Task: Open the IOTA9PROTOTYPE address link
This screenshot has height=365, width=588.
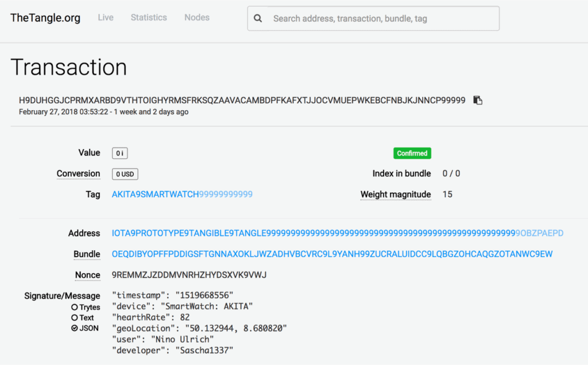Action: coord(337,233)
